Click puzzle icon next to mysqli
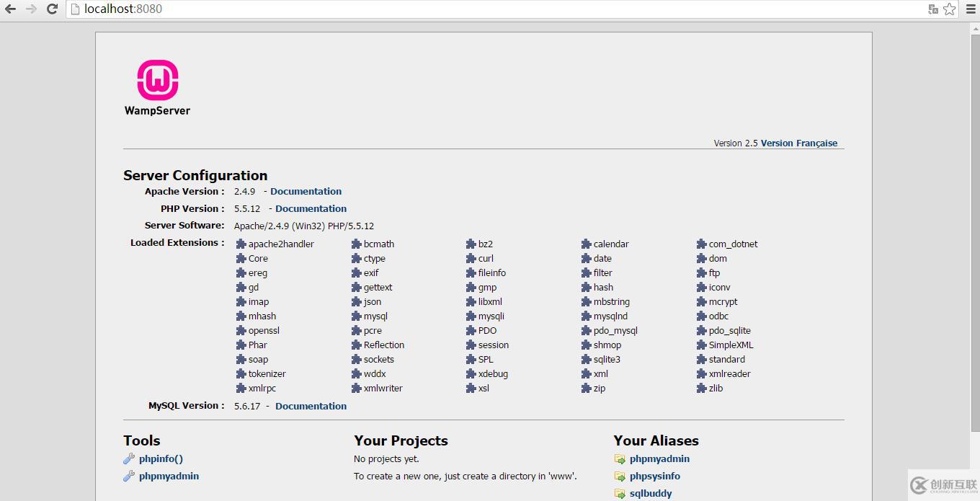This screenshot has width=980, height=501. click(x=471, y=316)
